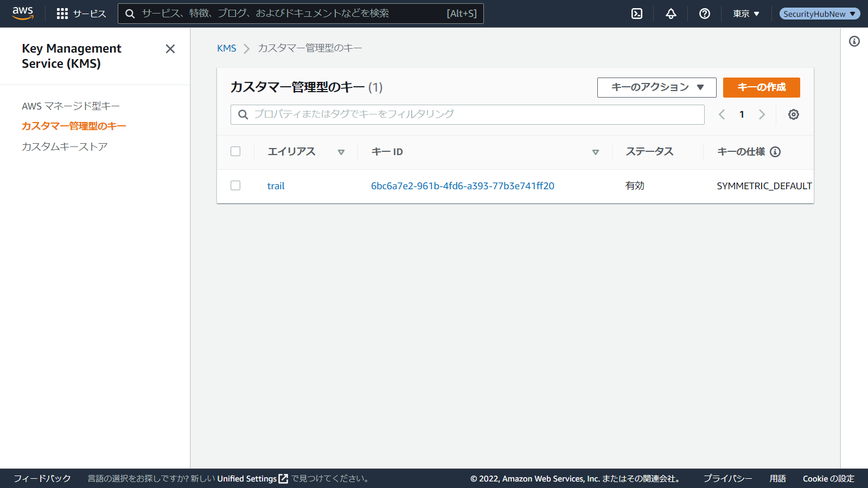This screenshot has width=868, height=488.
Task: Open AWS マネージド型キー in sidebar
Action: [71, 106]
